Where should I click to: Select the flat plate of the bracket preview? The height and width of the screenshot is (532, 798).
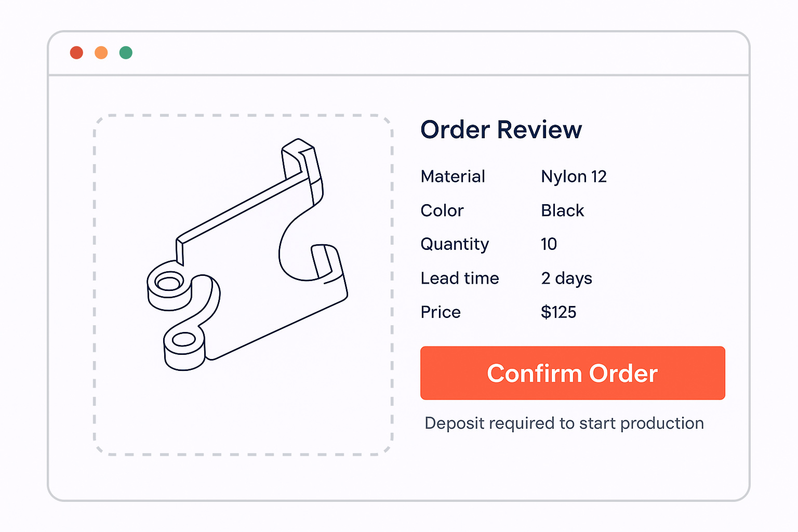pos(249,270)
